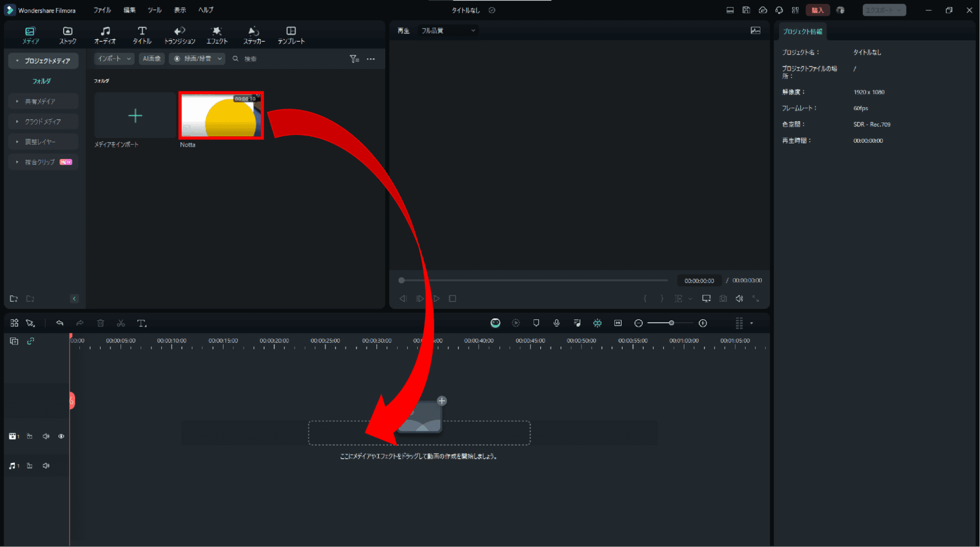Mute video track 1 speaker icon

pos(46,436)
